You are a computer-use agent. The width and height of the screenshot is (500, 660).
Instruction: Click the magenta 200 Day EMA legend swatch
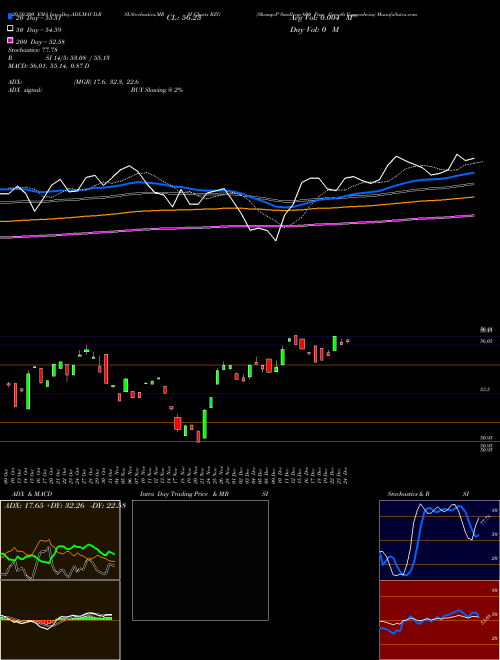(x=10, y=40)
